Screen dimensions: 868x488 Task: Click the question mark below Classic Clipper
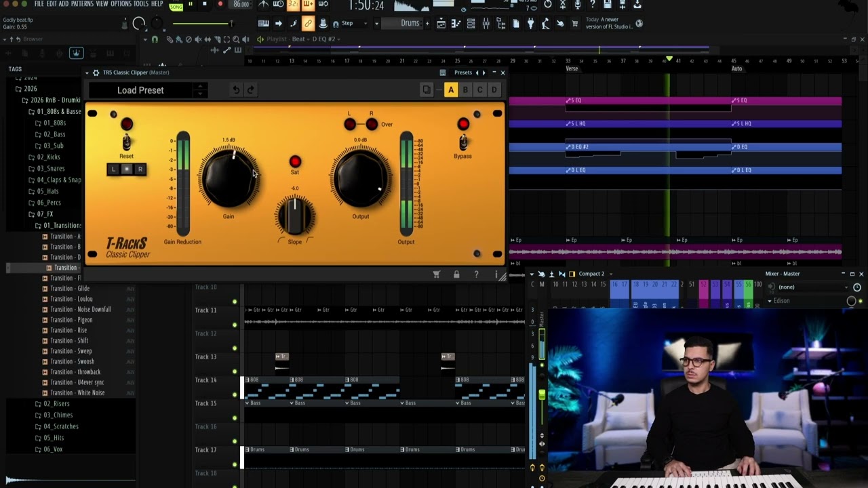click(x=476, y=274)
